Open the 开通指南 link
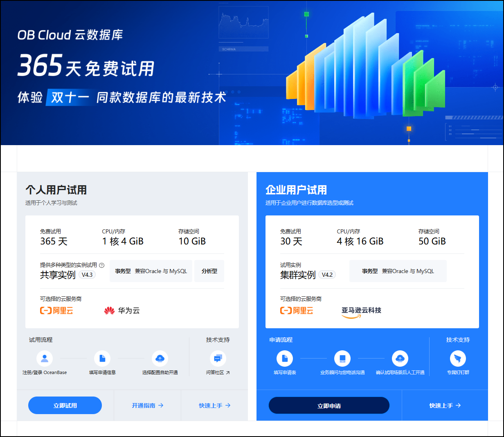Image resolution: width=504 pixels, height=437 pixels. tap(147, 406)
